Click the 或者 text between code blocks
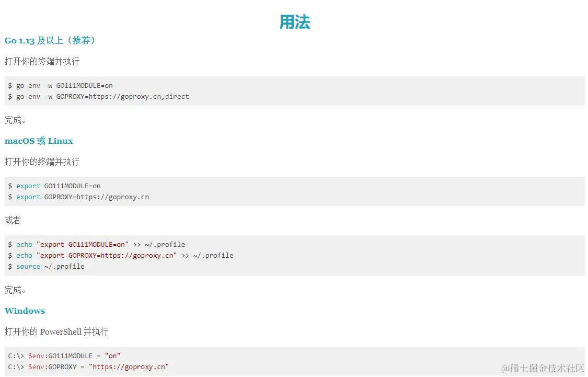The image size is (588, 377). click(13, 221)
